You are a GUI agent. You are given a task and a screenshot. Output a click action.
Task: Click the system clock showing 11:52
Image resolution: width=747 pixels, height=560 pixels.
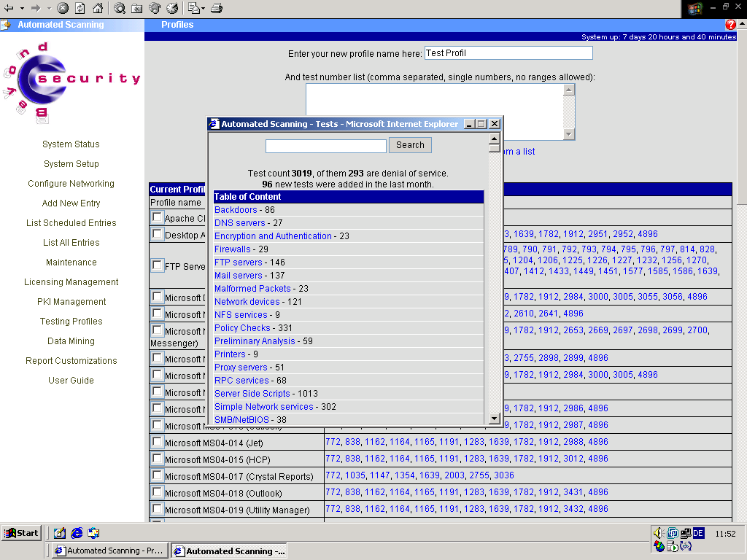pyautogui.click(x=725, y=534)
